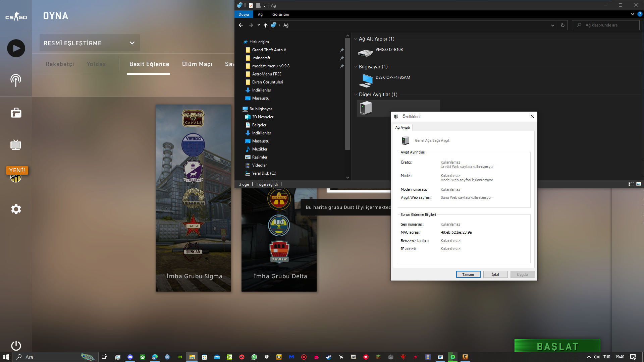Open Grand Theft Auto V quick access folder
Screen dimensions: 644x362
(269, 50)
